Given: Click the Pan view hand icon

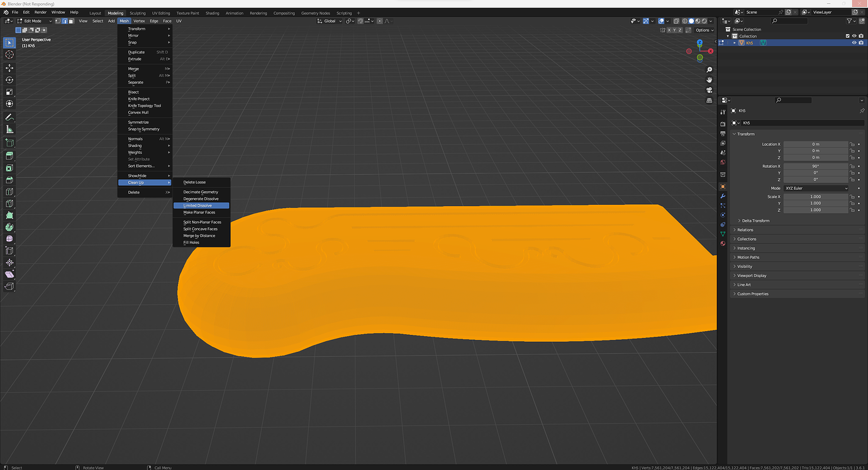Looking at the screenshot, I should pos(709,80).
